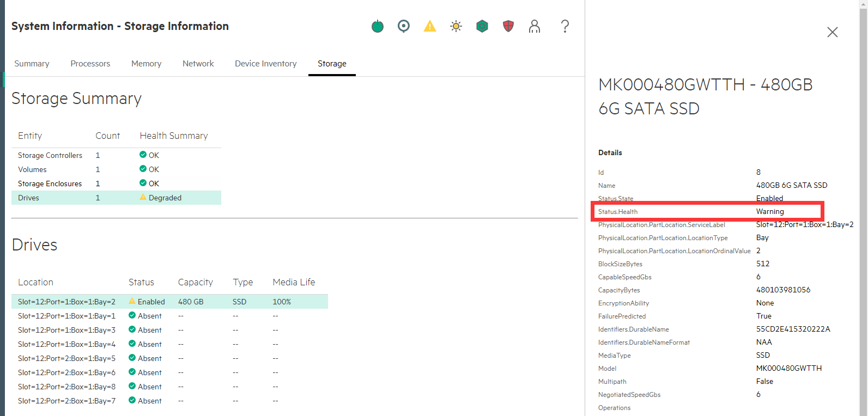Click the NegotiatedSpeedGbs label

pos(629,395)
